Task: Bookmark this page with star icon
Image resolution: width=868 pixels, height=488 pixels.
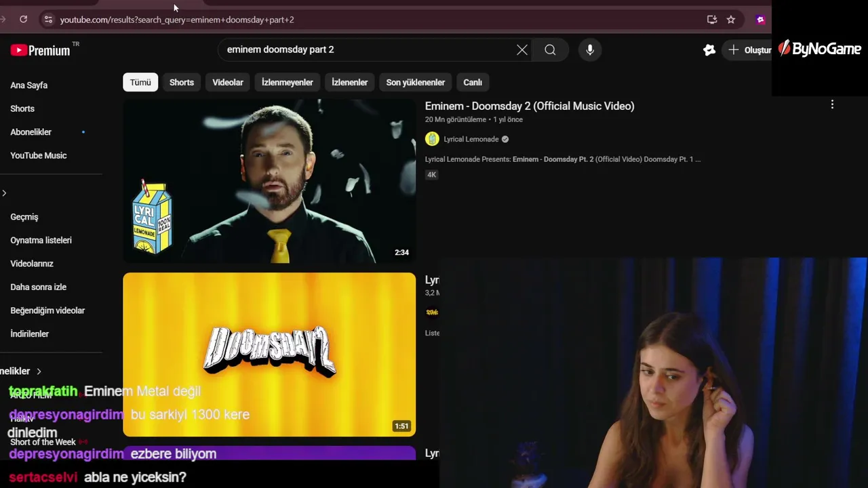Action: (731, 20)
